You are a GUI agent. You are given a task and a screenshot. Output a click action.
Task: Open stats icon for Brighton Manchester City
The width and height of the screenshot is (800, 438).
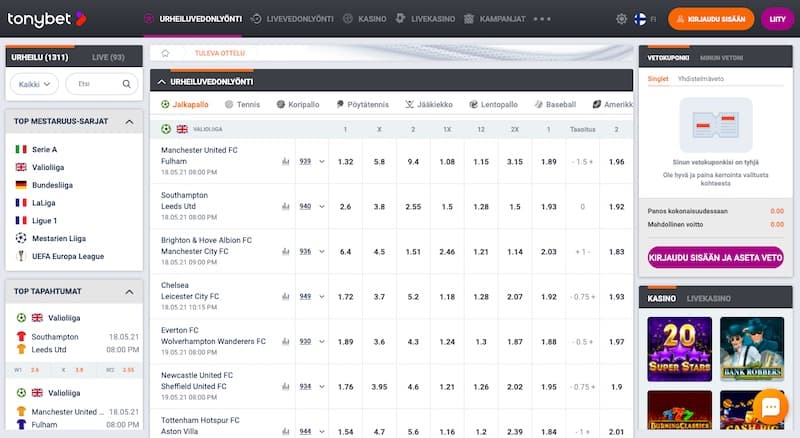[x=286, y=251]
